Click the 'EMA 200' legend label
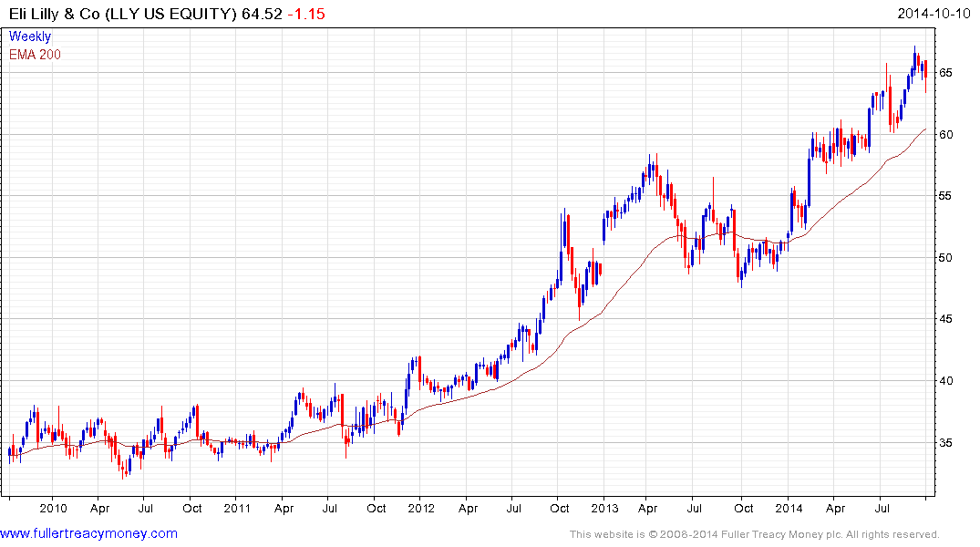 pyautogui.click(x=35, y=55)
